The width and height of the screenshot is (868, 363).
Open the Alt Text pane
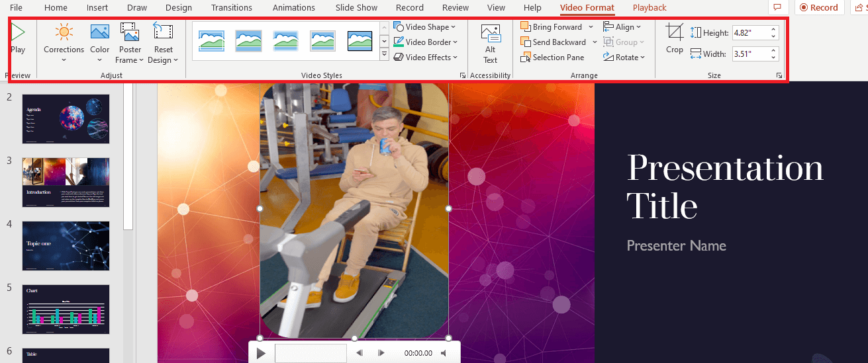pyautogui.click(x=490, y=34)
